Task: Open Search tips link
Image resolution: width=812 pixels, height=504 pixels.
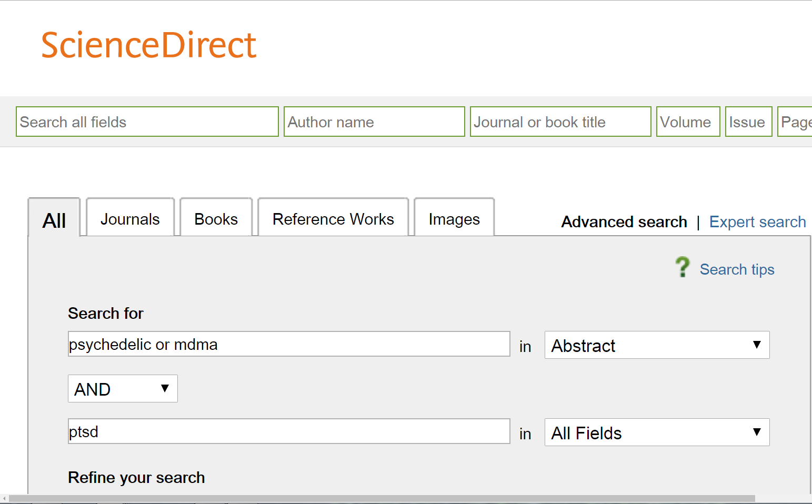Action: tap(737, 269)
